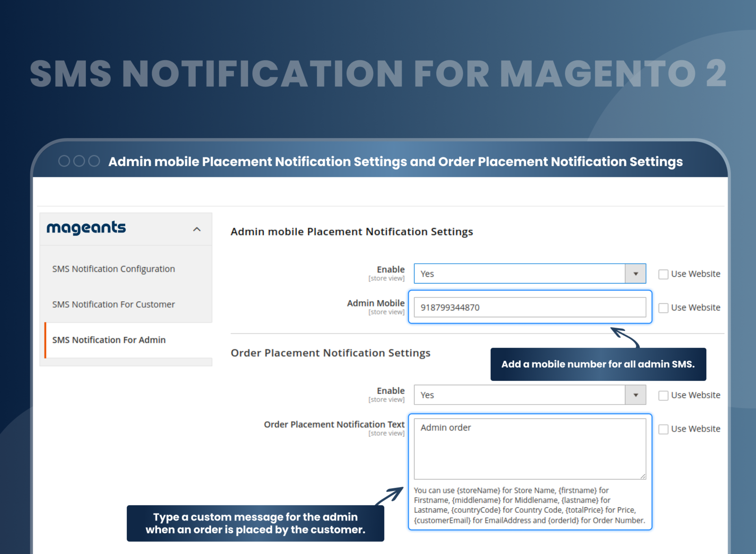Collapse the Mageants sidebar section chevron
756x554 pixels.
pyautogui.click(x=197, y=229)
